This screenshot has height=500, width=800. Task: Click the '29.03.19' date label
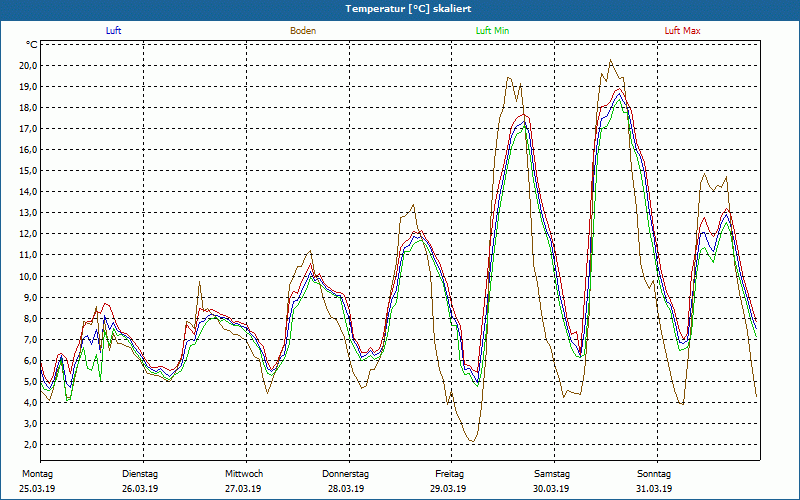coord(447,489)
